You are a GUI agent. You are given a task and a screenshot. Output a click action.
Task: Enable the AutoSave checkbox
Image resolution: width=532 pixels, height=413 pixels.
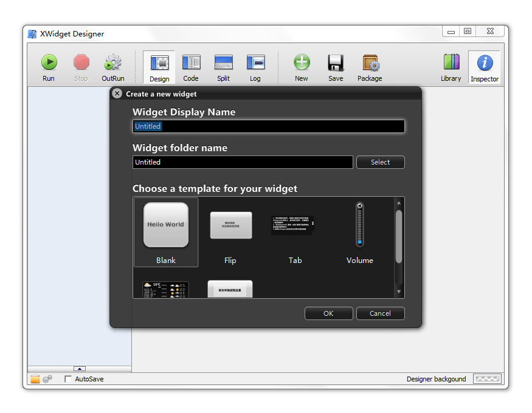point(68,379)
